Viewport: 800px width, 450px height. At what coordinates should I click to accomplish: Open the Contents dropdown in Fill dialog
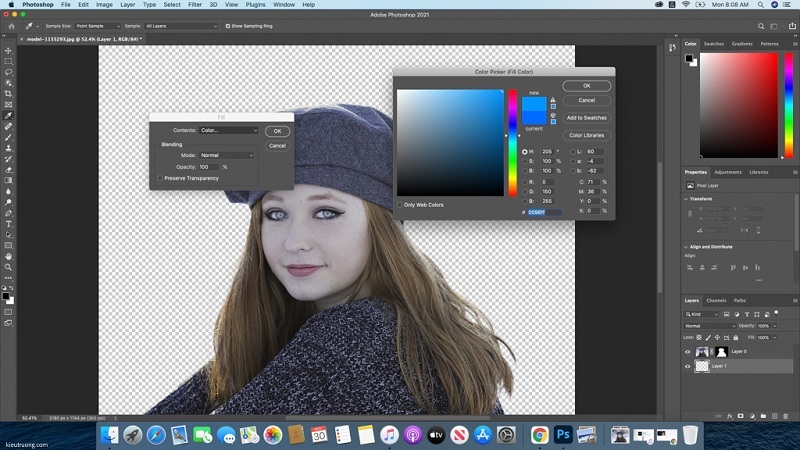(229, 130)
